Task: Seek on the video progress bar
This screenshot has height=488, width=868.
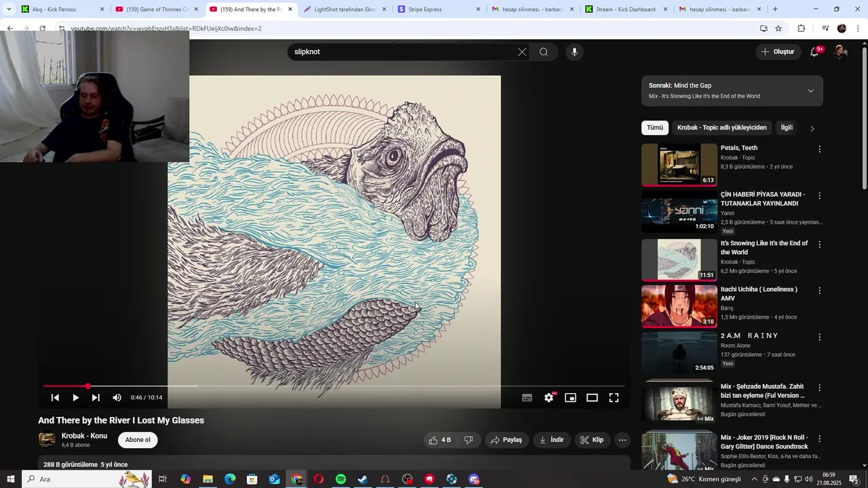Action: point(334,386)
